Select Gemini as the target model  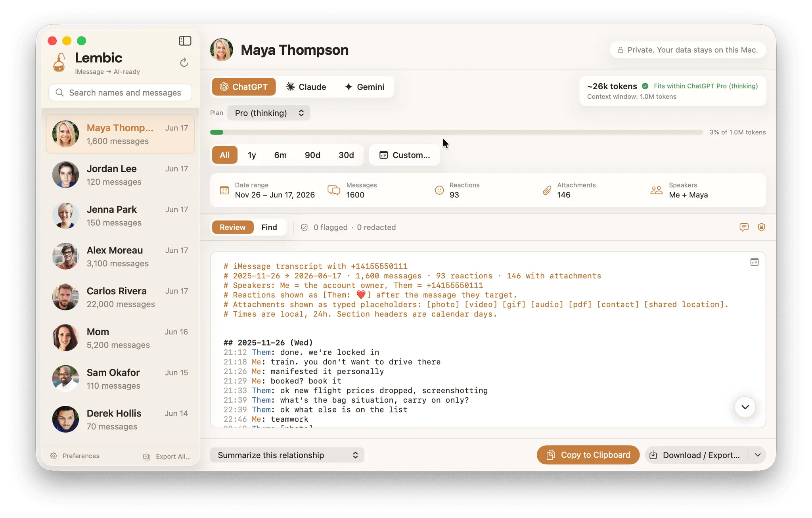coord(364,87)
